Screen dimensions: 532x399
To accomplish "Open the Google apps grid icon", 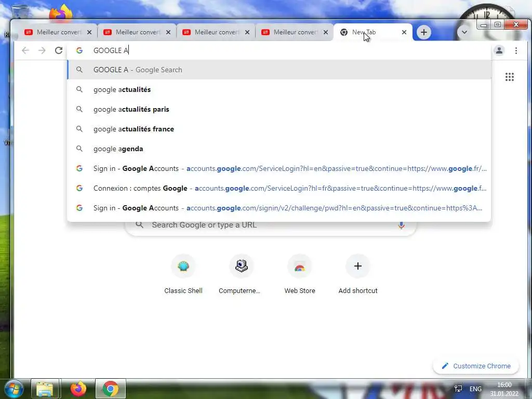I will 510,77.
